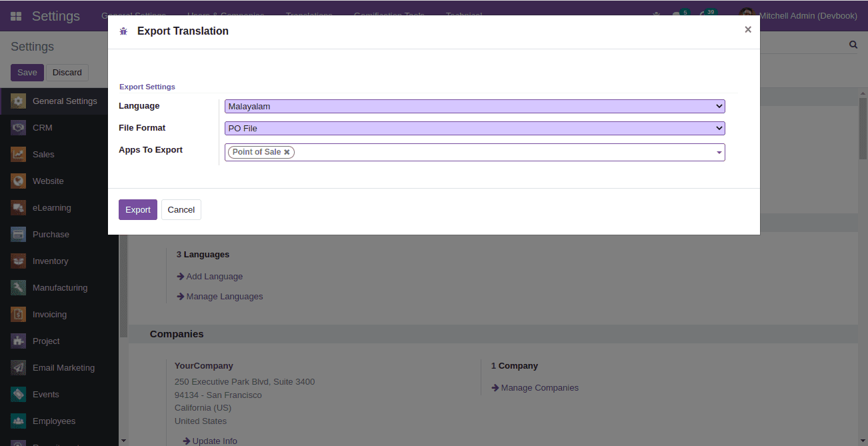Remove the Point of Sale tag
The image size is (868, 446).
[x=287, y=152]
